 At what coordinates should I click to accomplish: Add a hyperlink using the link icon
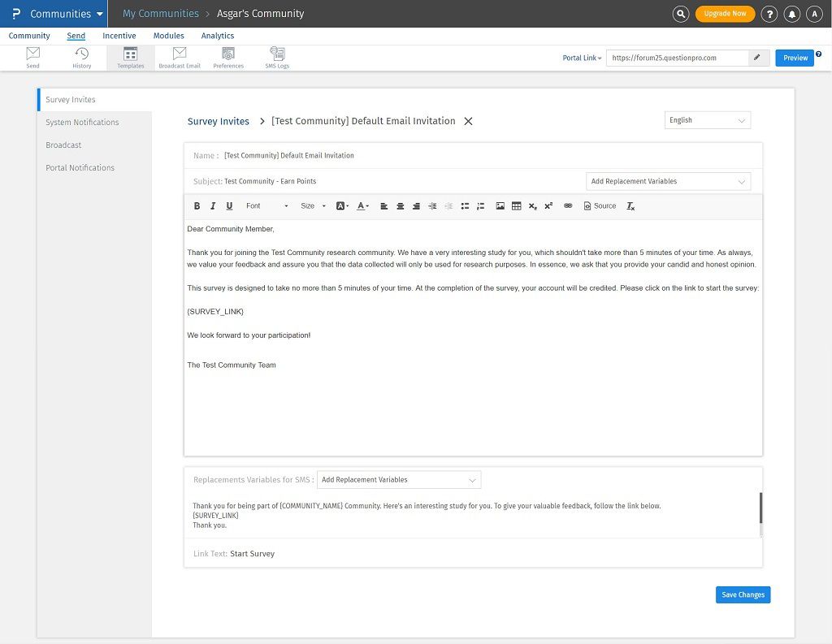click(x=568, y=205)
